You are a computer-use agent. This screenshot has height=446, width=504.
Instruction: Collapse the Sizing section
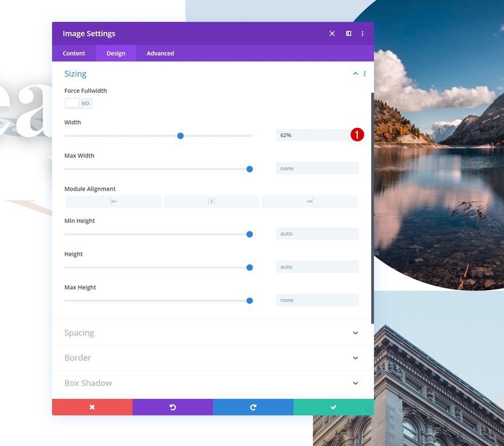click(x=355, y=74)
